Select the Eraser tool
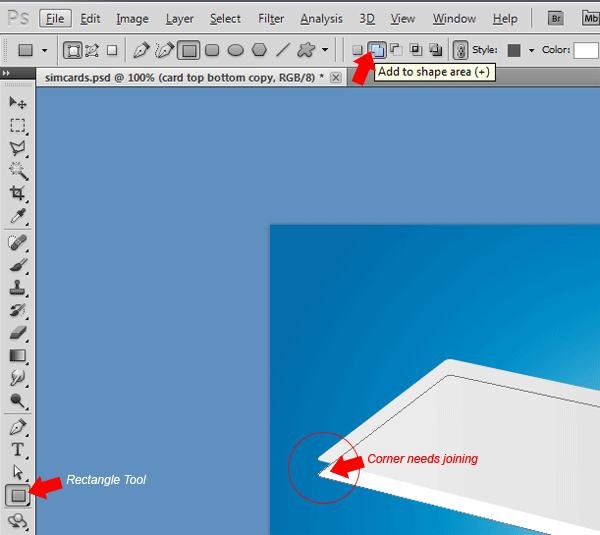The width and height of the screenshot is (600, 535). [x=18, y=333]
